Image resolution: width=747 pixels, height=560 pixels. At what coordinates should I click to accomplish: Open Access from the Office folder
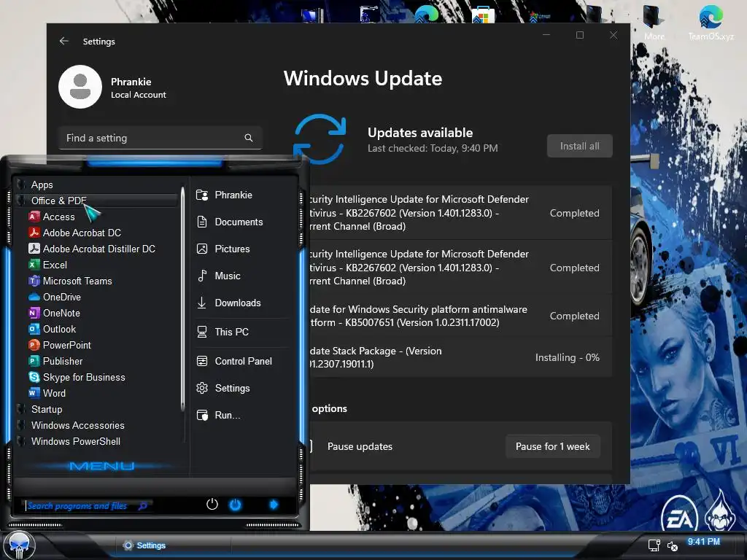52,217
